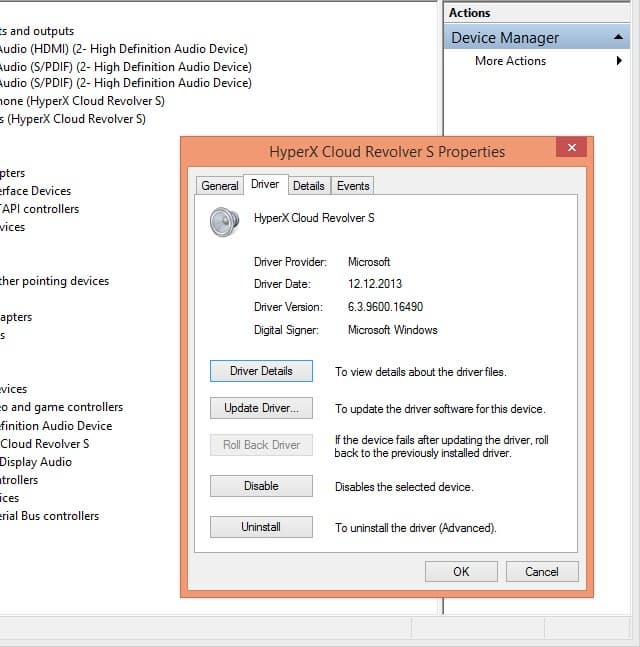The height and width of the screenshot is (647, 640).
Task: Select the 'API controllers' category
Action: point(40,209)
